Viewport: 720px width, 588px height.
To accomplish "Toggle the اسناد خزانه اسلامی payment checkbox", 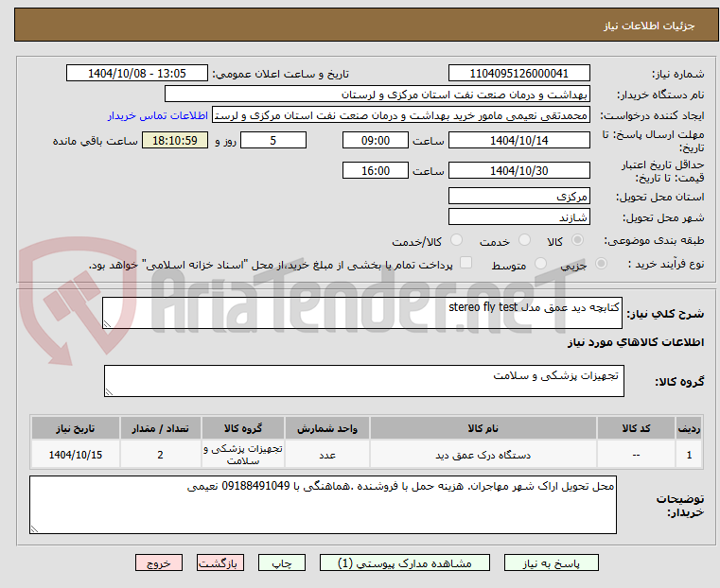I will pyautogui.click(x=465, y=263).
